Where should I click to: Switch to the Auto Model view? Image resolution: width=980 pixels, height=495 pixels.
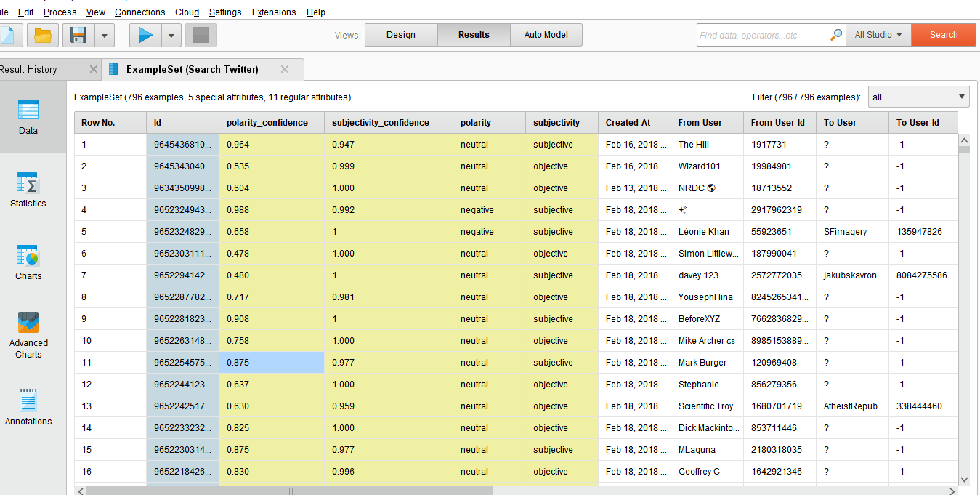546,35
